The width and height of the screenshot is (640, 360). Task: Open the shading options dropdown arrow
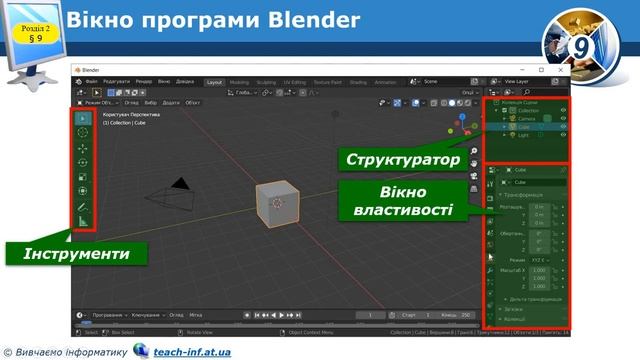[x=476, y=103]
